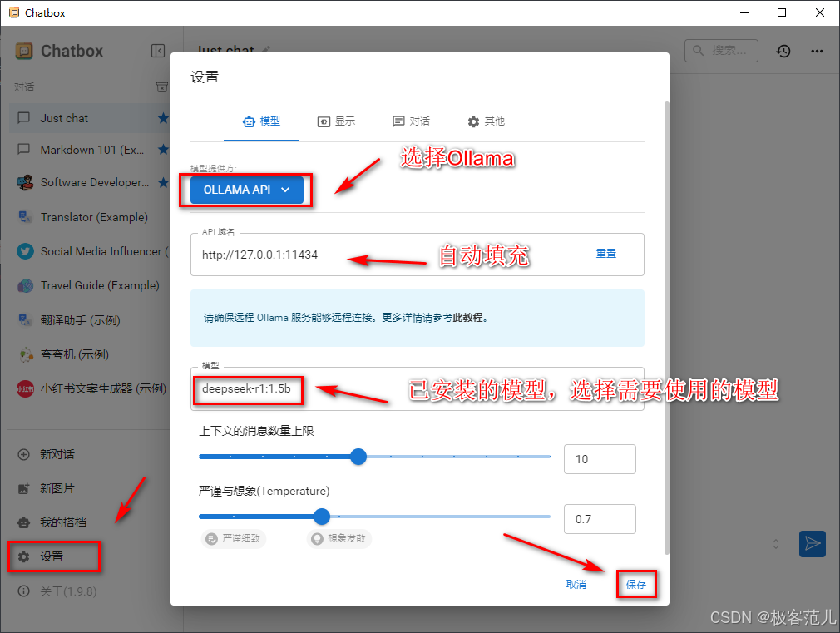Screen dimensions: 840x633
Task: Click the 小红书 red avatar icon
Action: point(25,389)
